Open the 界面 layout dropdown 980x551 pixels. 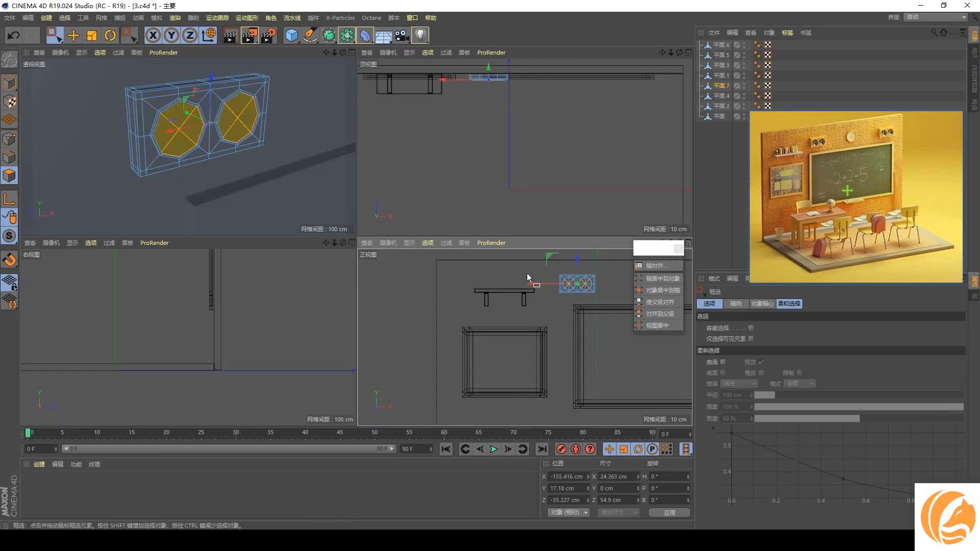(936, 17)
